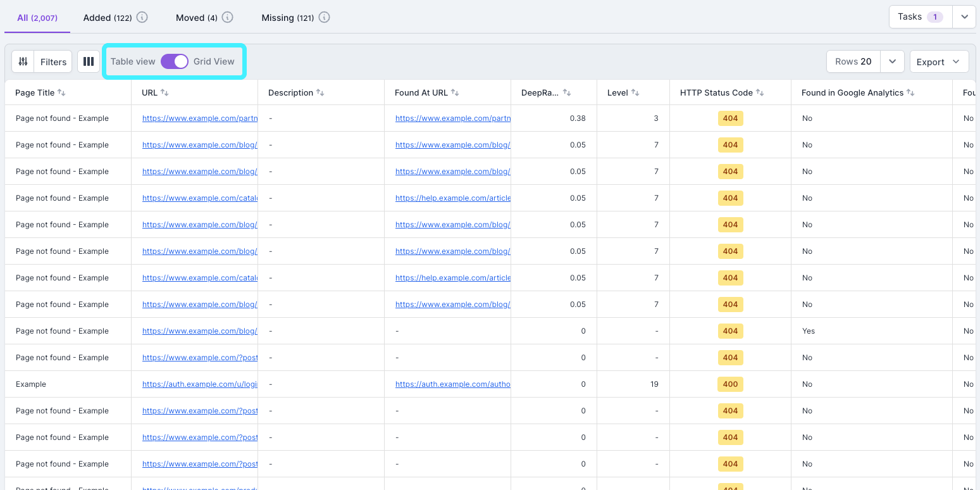Switch from Table view to Grid View
This screenshot has height=490, width=980.
click(x=174, y=61)
